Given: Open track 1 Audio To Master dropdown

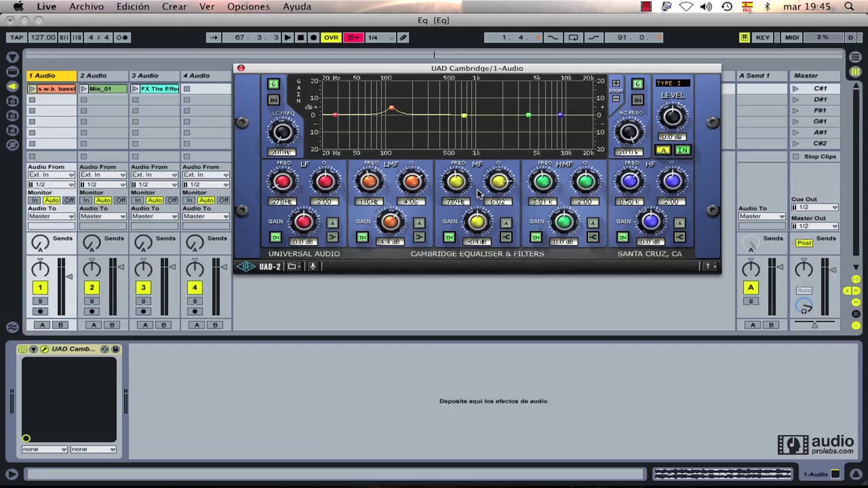Looking at the screenshot, I should point(51,216).
